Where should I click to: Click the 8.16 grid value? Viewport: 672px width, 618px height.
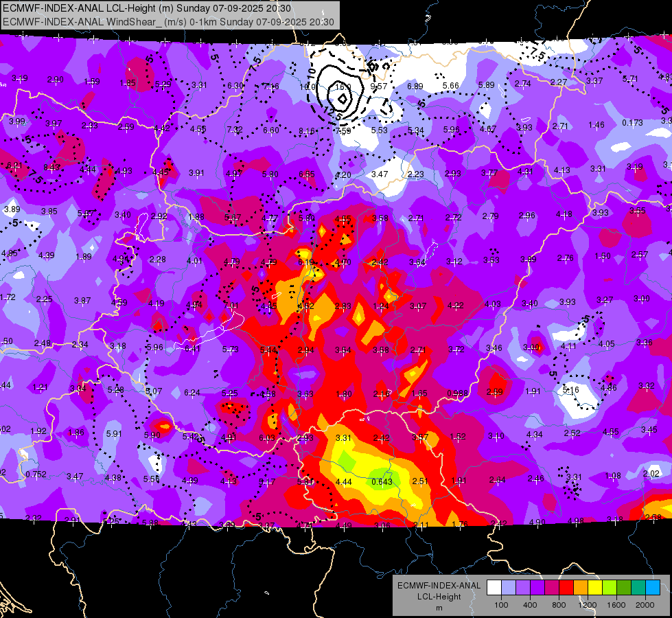click(307, 130)
